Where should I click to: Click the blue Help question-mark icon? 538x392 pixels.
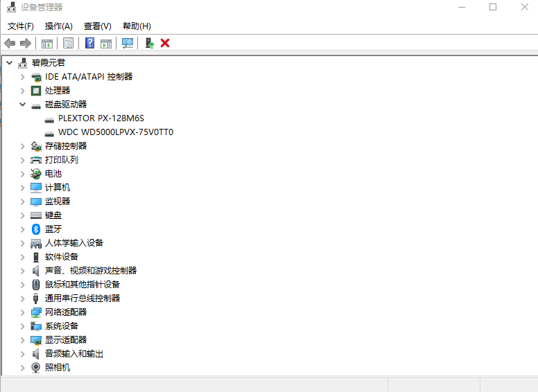point(89,43)
